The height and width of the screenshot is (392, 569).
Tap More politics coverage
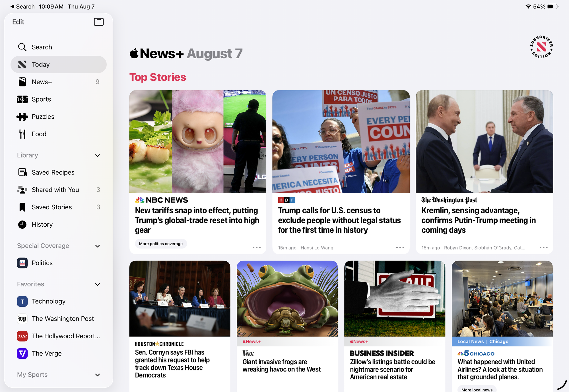pos(161,244)
